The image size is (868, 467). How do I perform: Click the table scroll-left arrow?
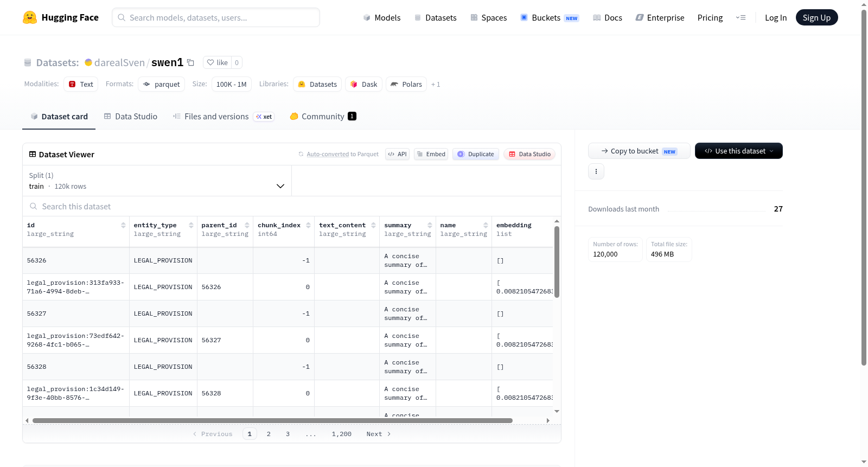[x=27, y=420]
